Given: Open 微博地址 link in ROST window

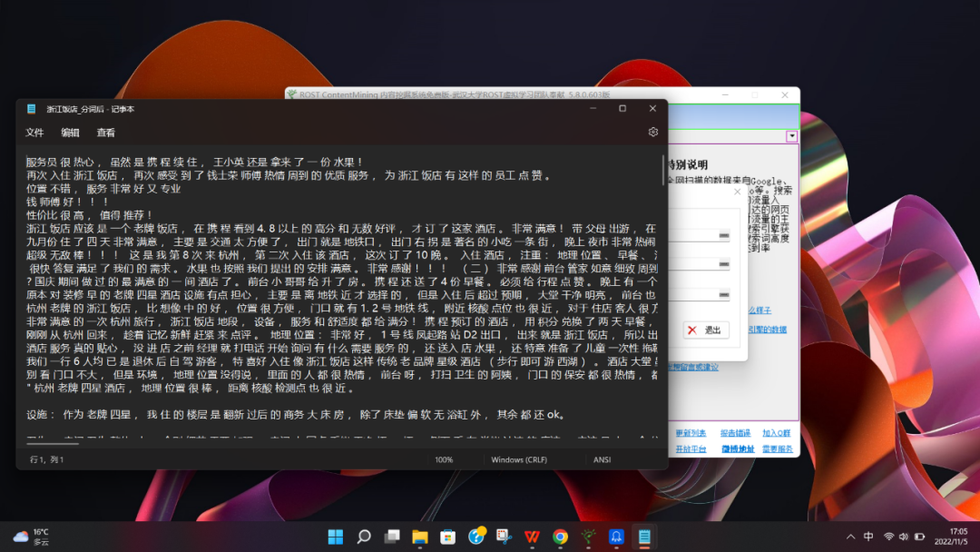Looking at the screenshot, I should [738, 448].
